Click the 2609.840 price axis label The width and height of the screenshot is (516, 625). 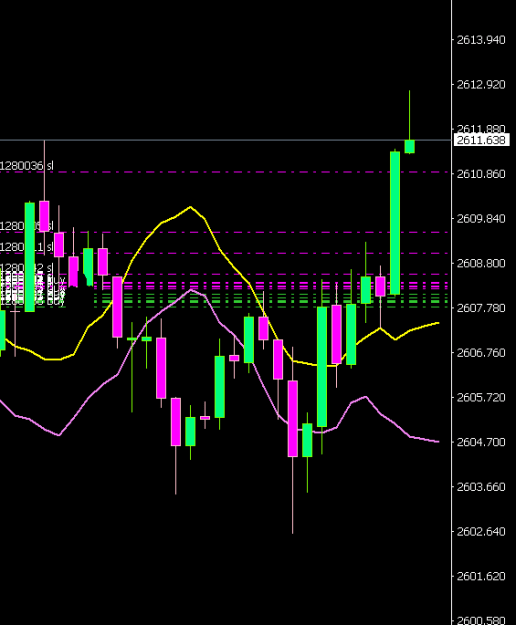pyautogui.click(x=481, y=218)
